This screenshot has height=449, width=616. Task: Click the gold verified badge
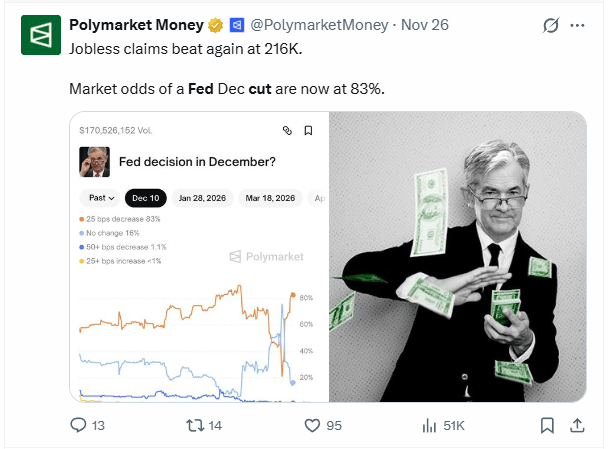point(215,26)
